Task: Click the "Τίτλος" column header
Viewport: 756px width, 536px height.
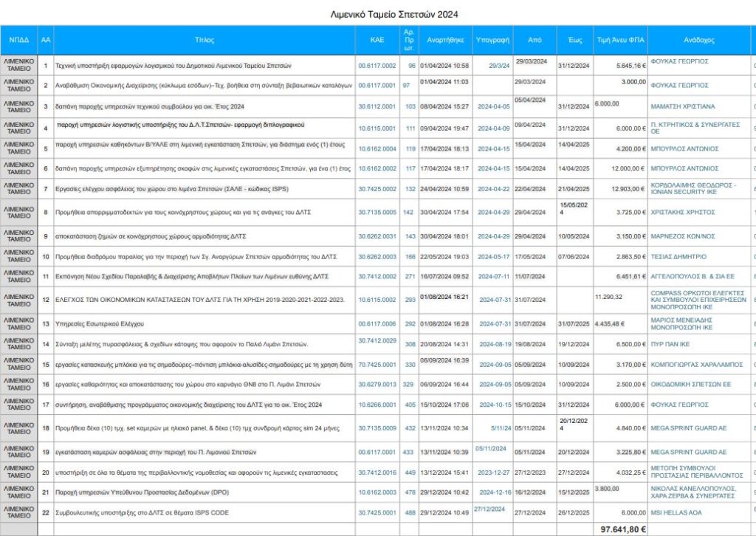Action: [204, 40]
